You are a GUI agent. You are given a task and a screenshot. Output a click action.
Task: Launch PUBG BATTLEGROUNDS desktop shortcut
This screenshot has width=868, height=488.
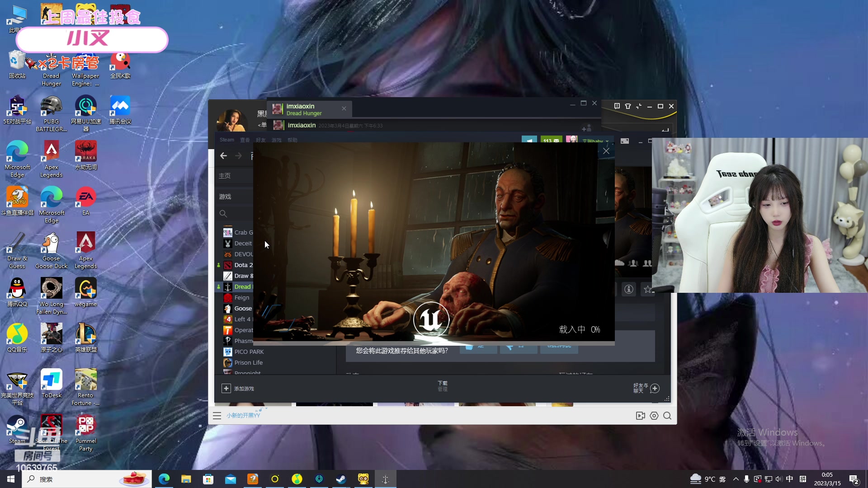pos(51,114)
